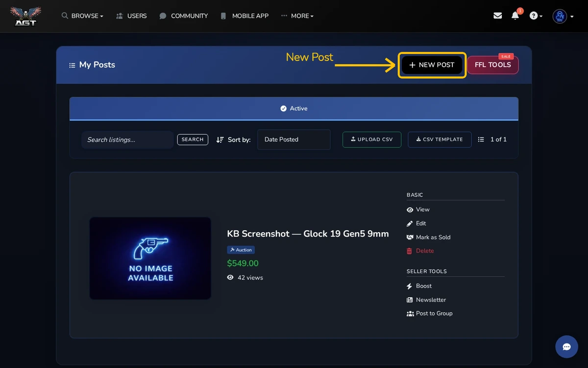Edit the listing
This screenshot has height=368, width=588.
416,223
